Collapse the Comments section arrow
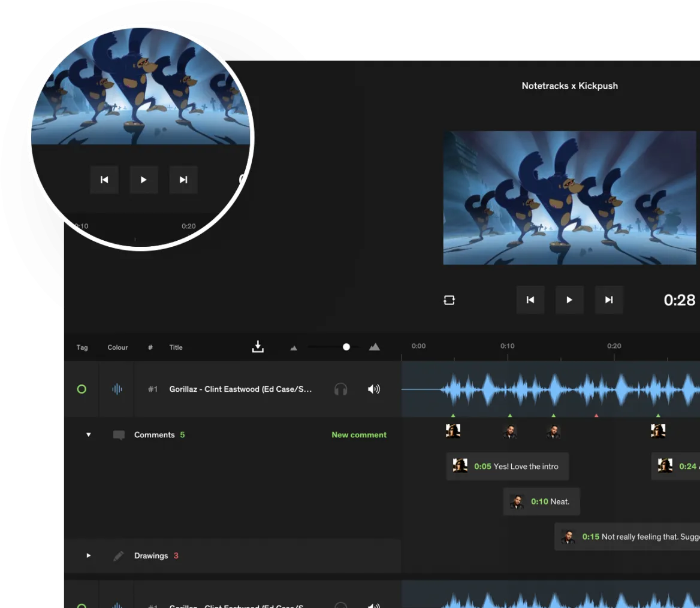This screenshot has height=608, width=700. coord(88,434)
